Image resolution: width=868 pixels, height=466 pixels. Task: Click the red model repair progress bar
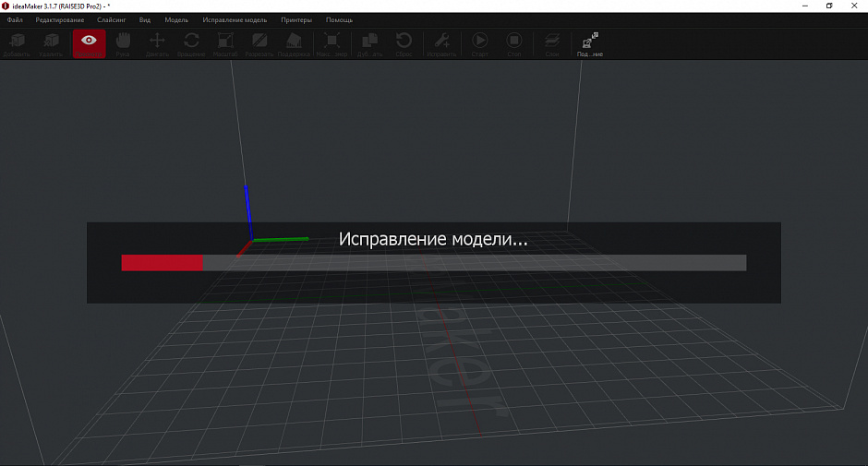click(434, 263)
